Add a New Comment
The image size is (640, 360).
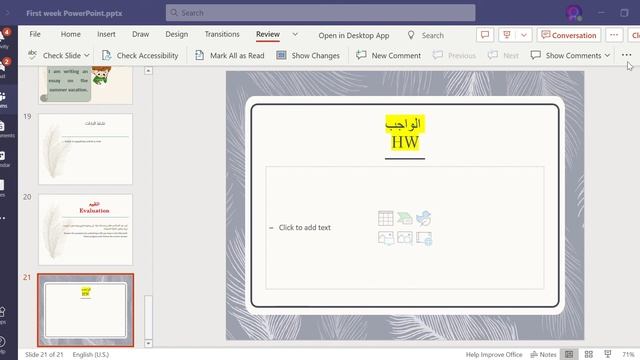(x=388, y=55)
